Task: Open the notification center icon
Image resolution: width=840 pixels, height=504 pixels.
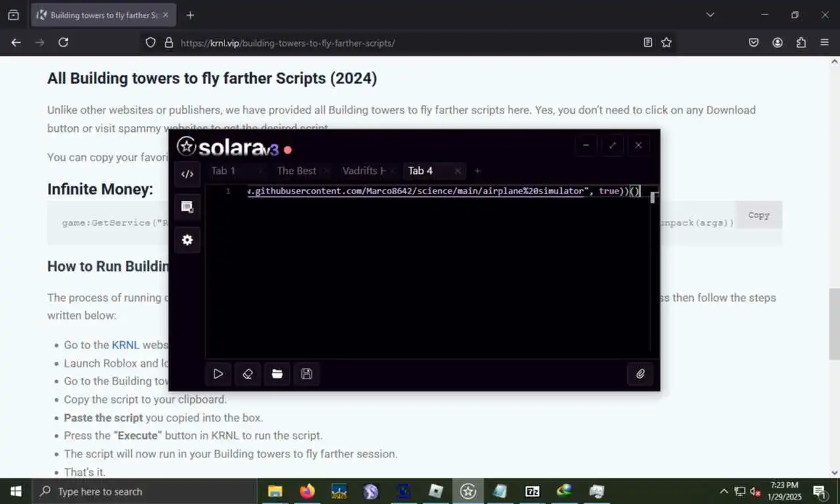Action: click(820, 491)
